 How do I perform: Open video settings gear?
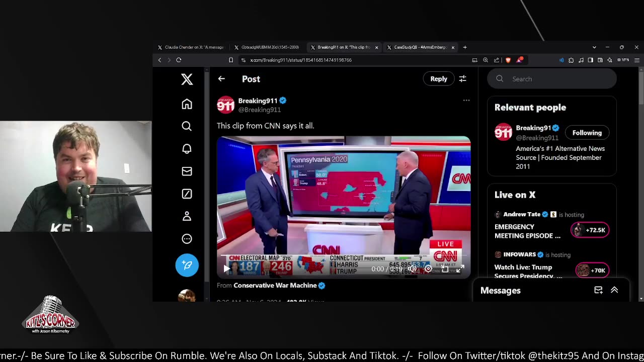[x=428, y=269]
